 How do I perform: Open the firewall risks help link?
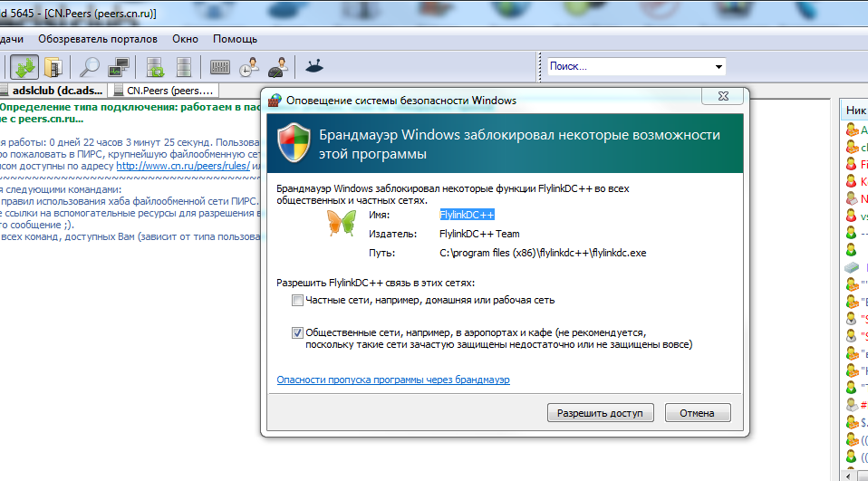coord(393,380)
